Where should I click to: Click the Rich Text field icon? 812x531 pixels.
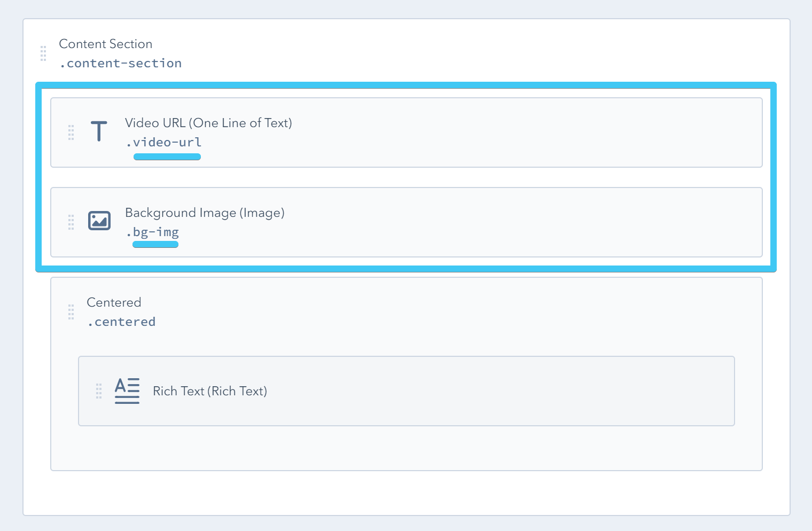point(127,391)
